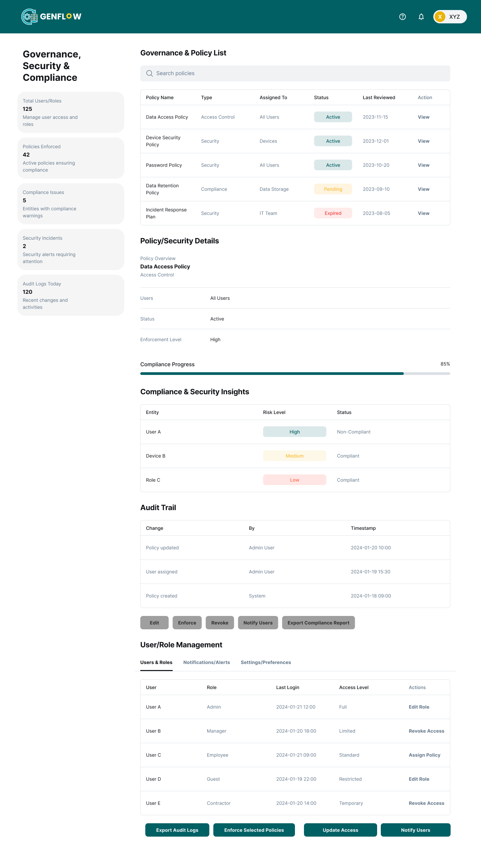This screenshot has height=868, width=481.
Task: Click the 2023-11-15 review date
Action: [375, 117]
